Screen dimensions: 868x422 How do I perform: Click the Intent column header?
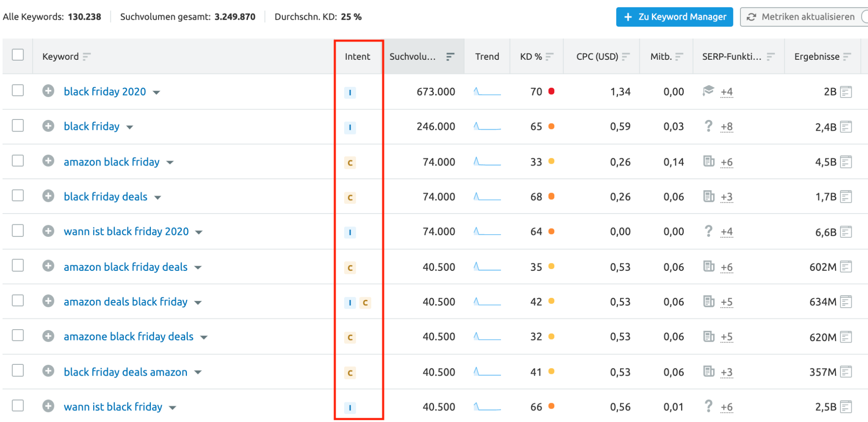pyautogui.click(x=358, y=57)
